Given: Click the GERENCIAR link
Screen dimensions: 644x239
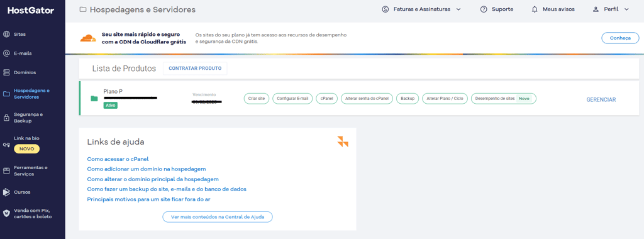Looking at the screenshot, I should 601,99.
